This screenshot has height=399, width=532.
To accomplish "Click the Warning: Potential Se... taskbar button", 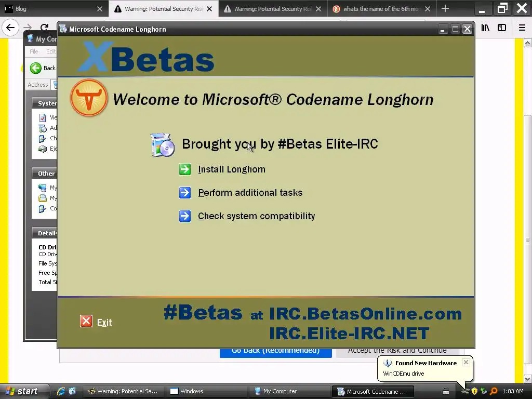I will [x=123, y=391].
